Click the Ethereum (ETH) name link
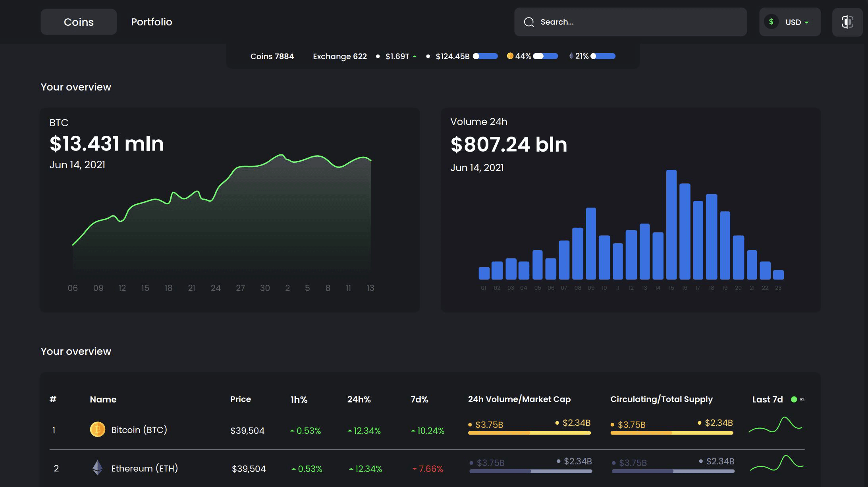The width and height of the screenshot is (868, 487). pyautogui.click(x=144, y=468)
